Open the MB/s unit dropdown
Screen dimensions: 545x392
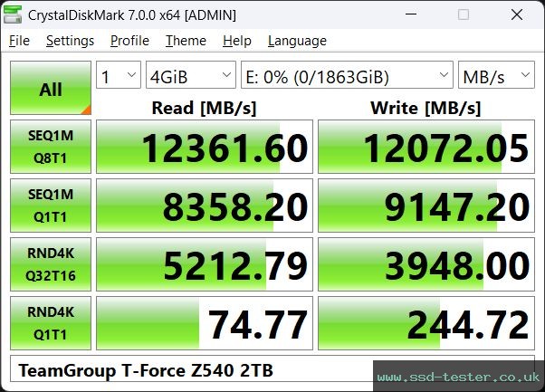tap(496, 75)
